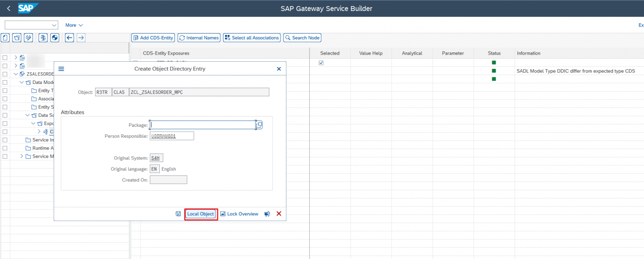Run the Check Consistency scales icon
Screen dimensions: 644x259
tap(42, 37)
